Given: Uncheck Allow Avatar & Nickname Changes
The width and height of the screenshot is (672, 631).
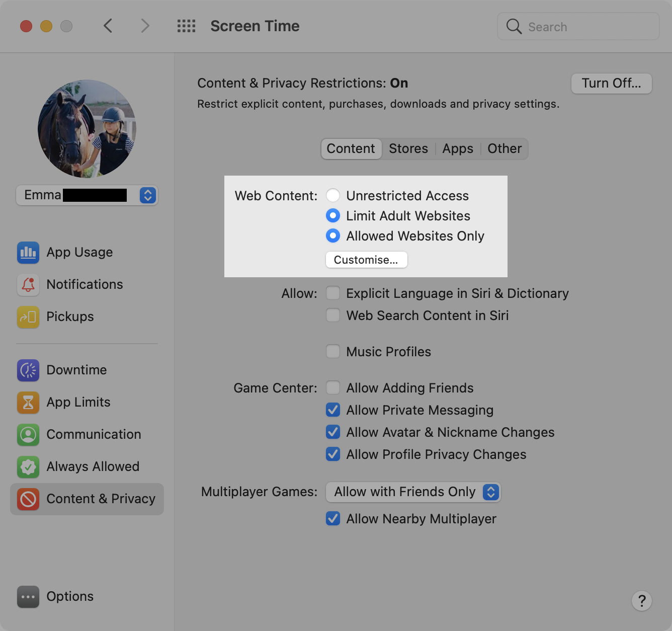Looking at the screenshot, I should tap(333, 432).
